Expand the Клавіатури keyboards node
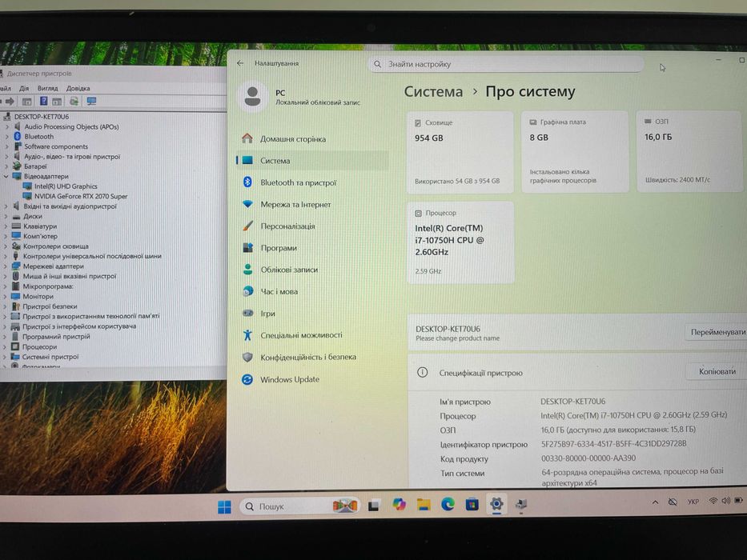The width and height of the screenshot is (747, 560). [x=6, y=226]
